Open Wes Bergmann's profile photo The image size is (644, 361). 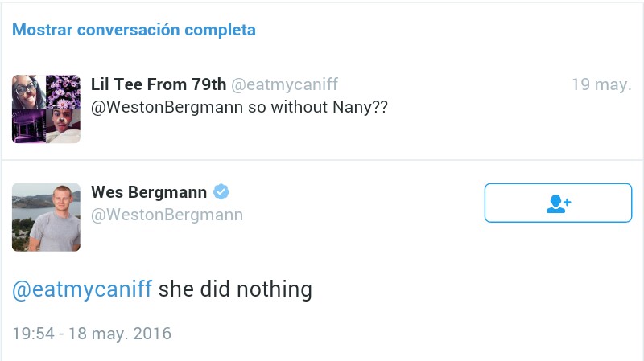46,217
